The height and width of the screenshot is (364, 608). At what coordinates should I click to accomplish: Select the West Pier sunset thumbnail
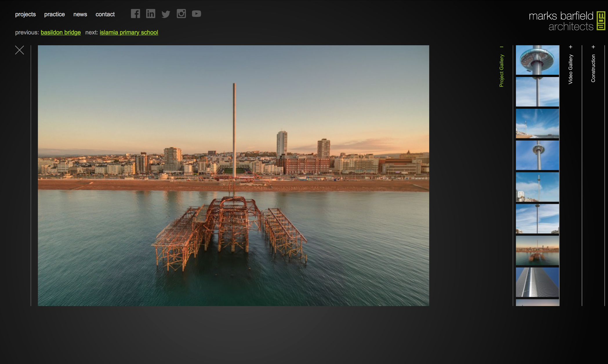pyautogui.click(x=537, y=250)
